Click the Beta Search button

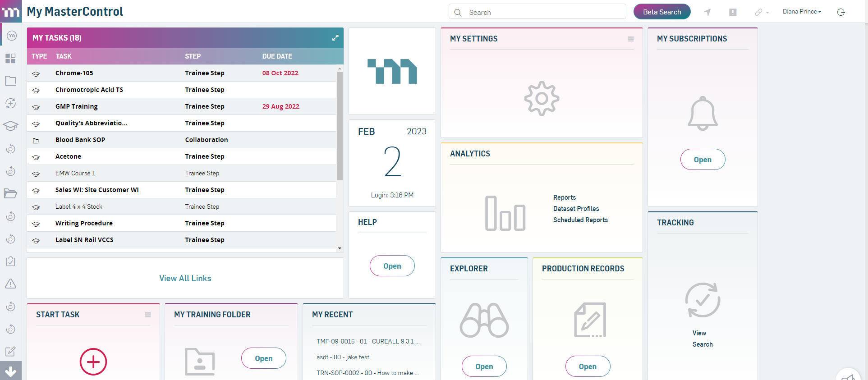point(662,12)
